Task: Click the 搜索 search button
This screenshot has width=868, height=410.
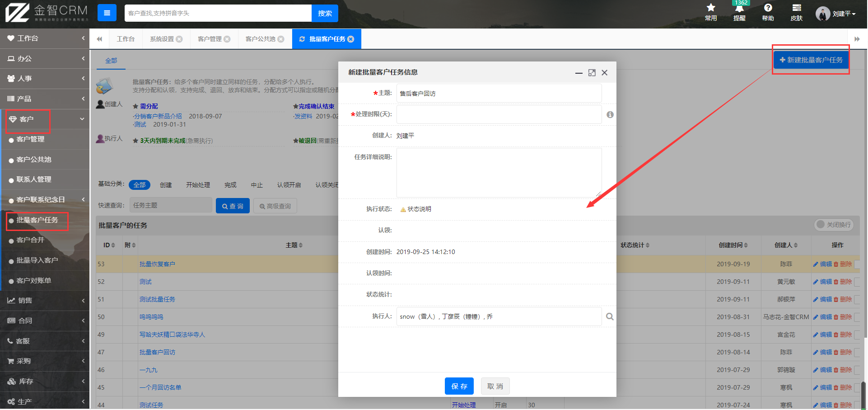Action: pyautogui.click(x=325, y=13)
